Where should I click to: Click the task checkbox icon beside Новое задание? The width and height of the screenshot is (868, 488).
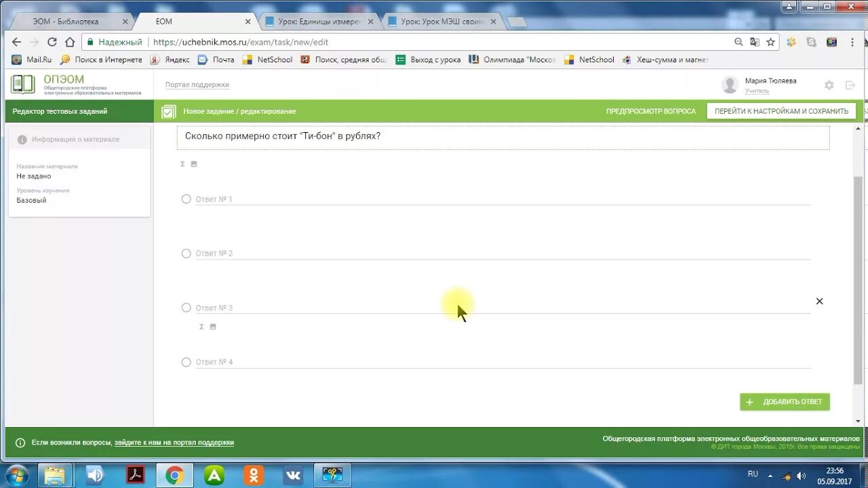tap(169, 112)
